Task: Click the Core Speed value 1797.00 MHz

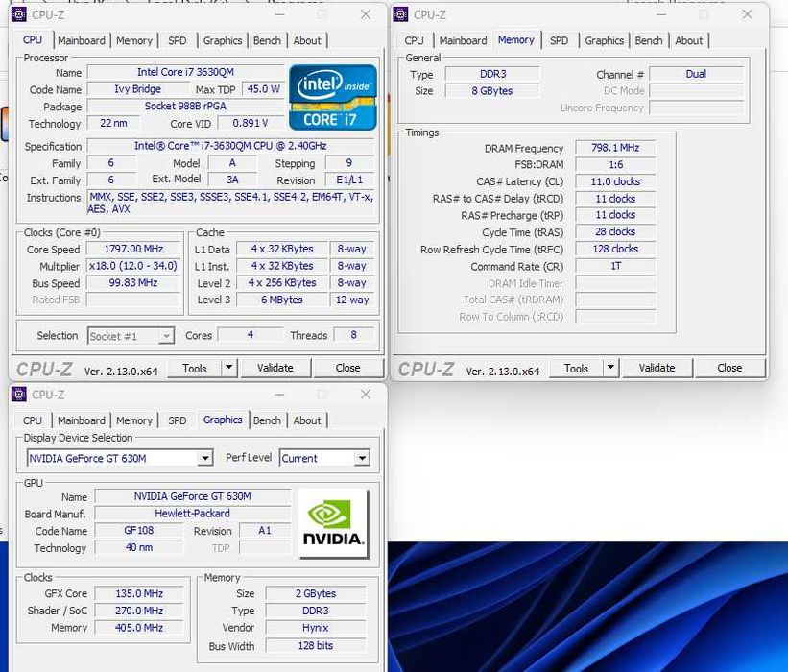Action: pos(133,249)
